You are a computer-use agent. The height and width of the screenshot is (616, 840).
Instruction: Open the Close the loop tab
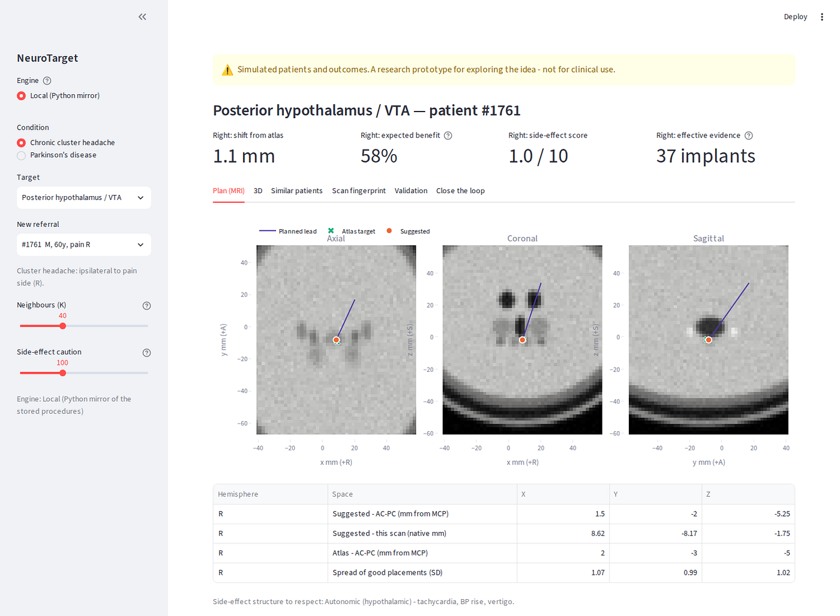coord(460,191)
